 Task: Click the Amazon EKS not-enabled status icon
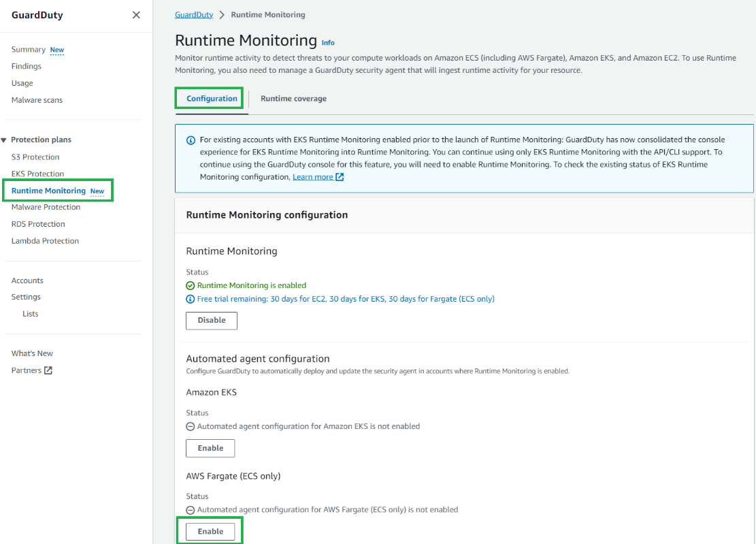tap(190, 426)
